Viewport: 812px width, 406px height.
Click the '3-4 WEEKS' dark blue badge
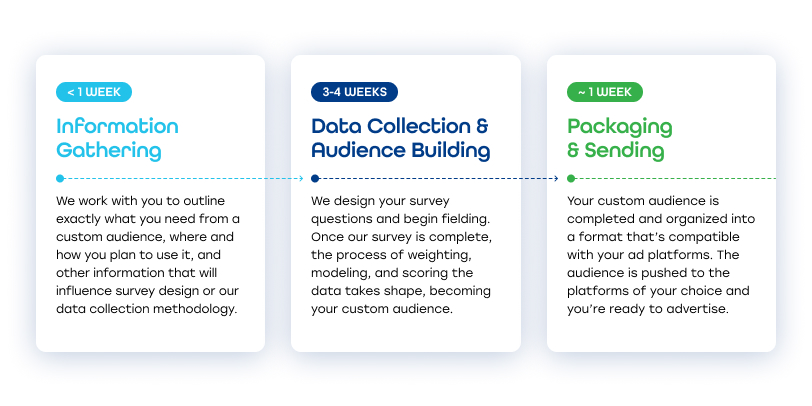[x=354, y=92]
